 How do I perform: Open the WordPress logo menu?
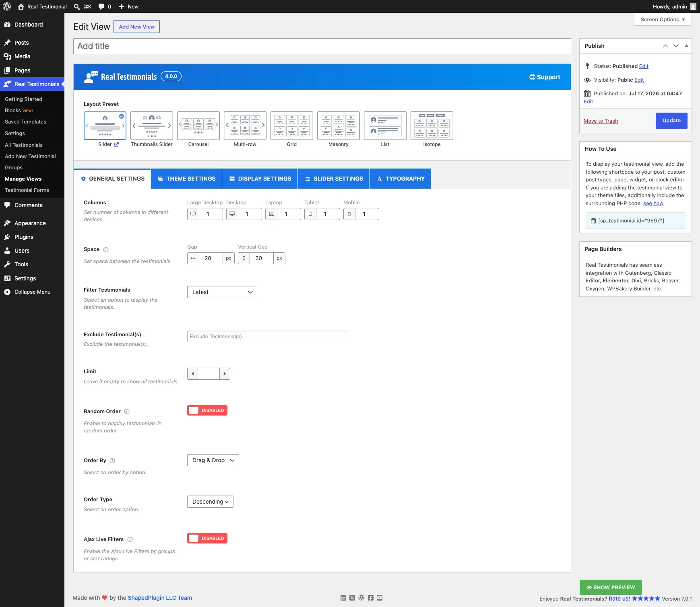tap(7, 6)
